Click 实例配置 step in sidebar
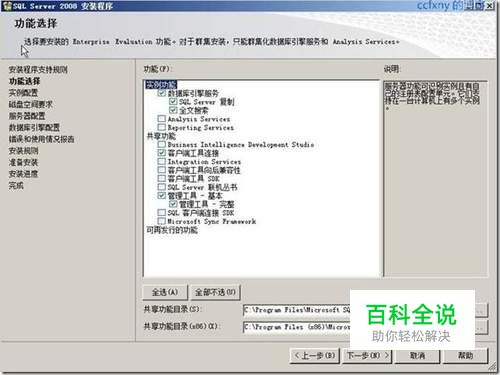 coord(23,93)
